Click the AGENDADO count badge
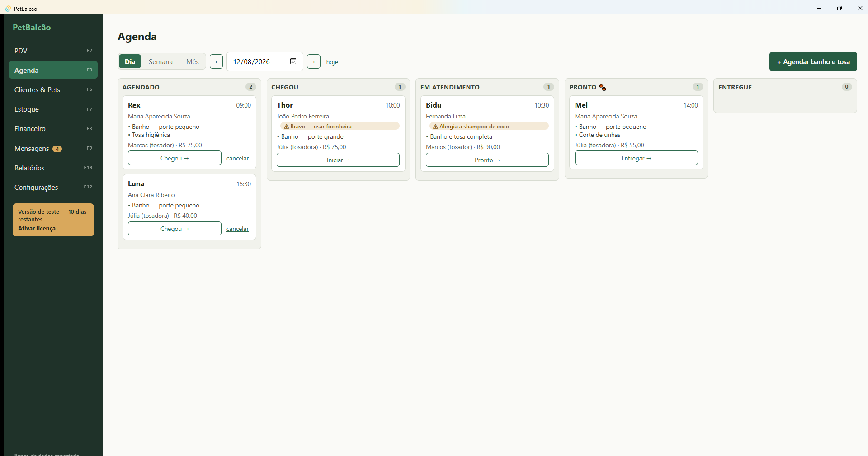868x456 pixels. click(251, 87)
